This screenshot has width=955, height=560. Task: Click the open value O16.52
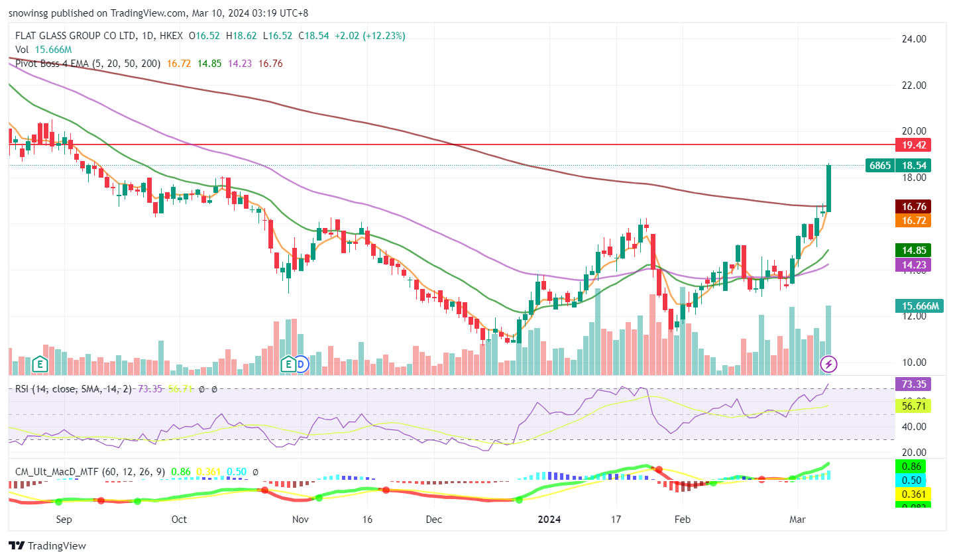204,36
